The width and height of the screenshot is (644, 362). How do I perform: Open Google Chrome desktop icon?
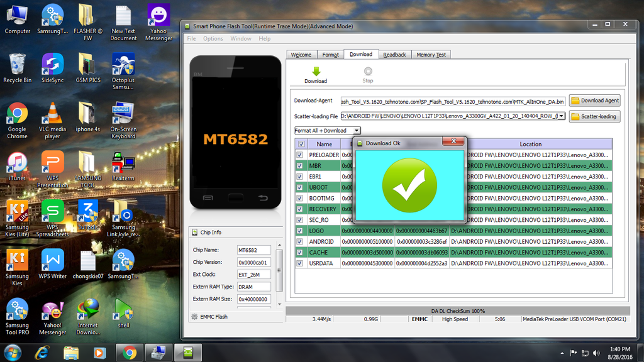[17, 115]
